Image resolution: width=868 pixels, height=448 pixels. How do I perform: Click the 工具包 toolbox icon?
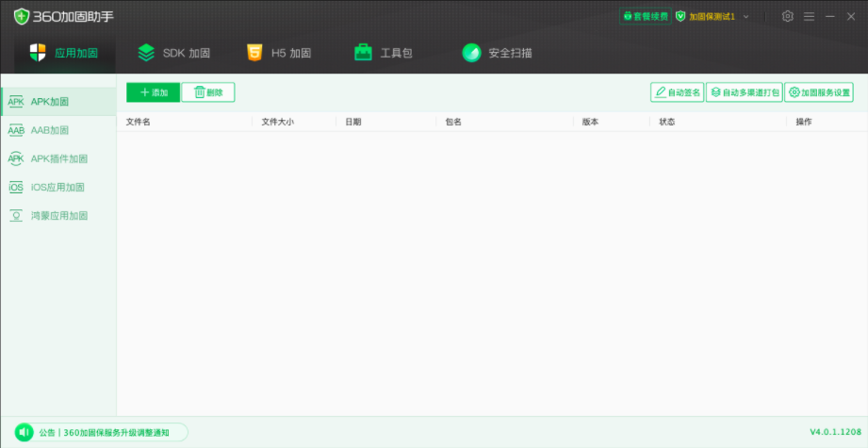tap(363, 53)
